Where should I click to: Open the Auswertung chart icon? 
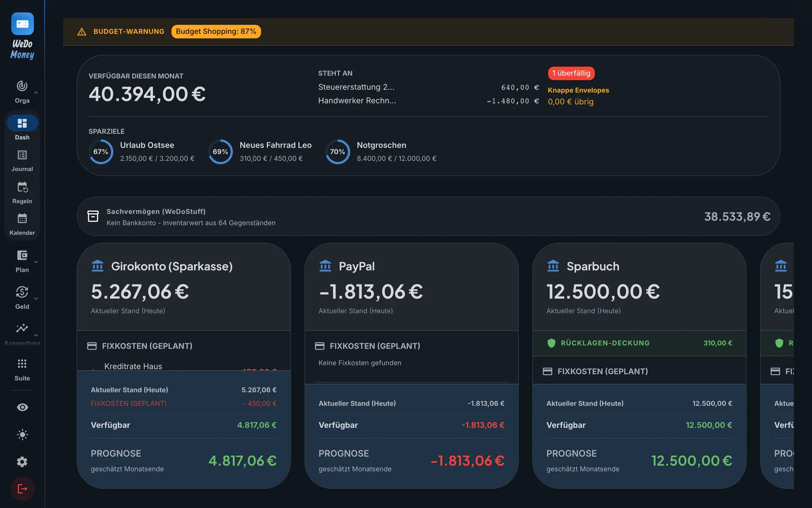click(22, 328)
